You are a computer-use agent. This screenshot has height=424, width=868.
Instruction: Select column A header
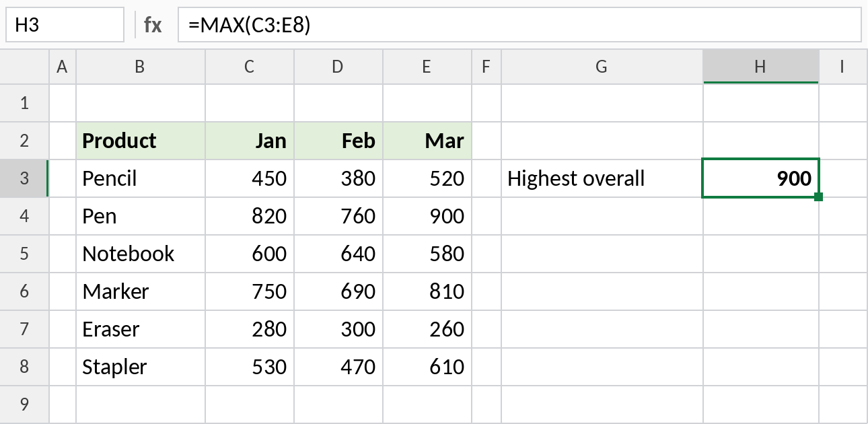[x=63, y=67]
